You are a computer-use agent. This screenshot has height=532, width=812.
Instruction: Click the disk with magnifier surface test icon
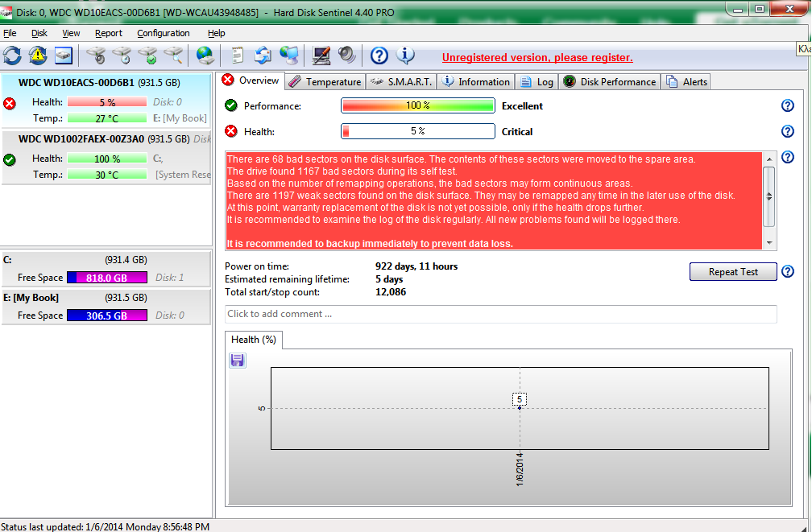[174, 55]
